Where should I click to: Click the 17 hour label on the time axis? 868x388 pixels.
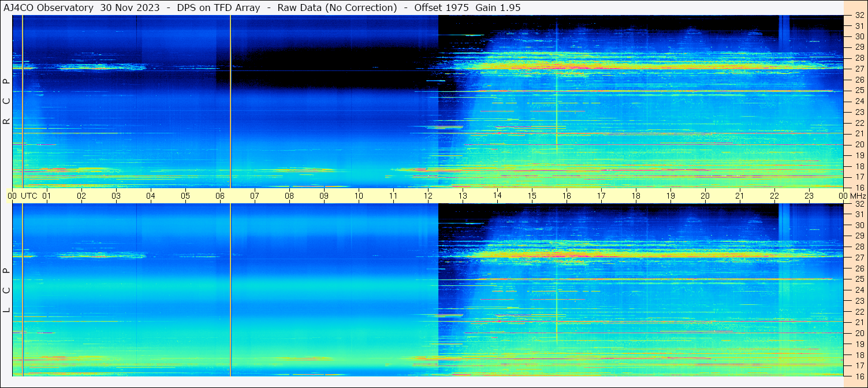click(x=601, y=196)
